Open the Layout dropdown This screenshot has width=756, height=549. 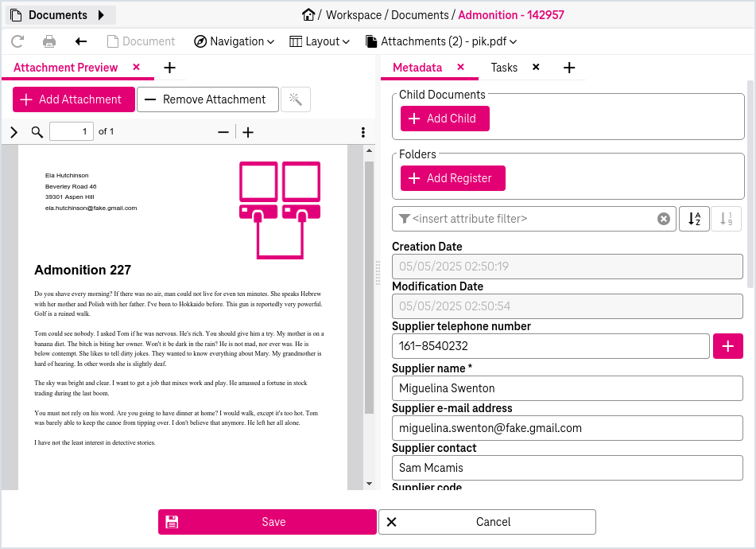[x=320, y=41]
